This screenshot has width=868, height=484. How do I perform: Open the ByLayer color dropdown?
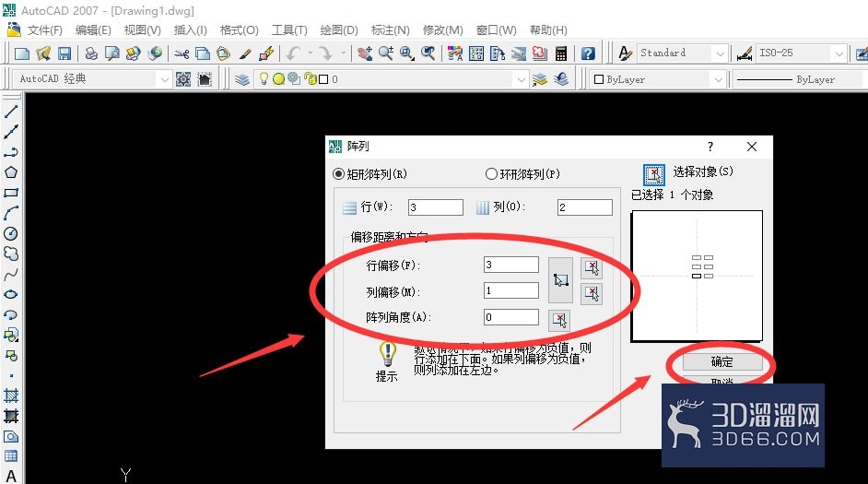718,79
